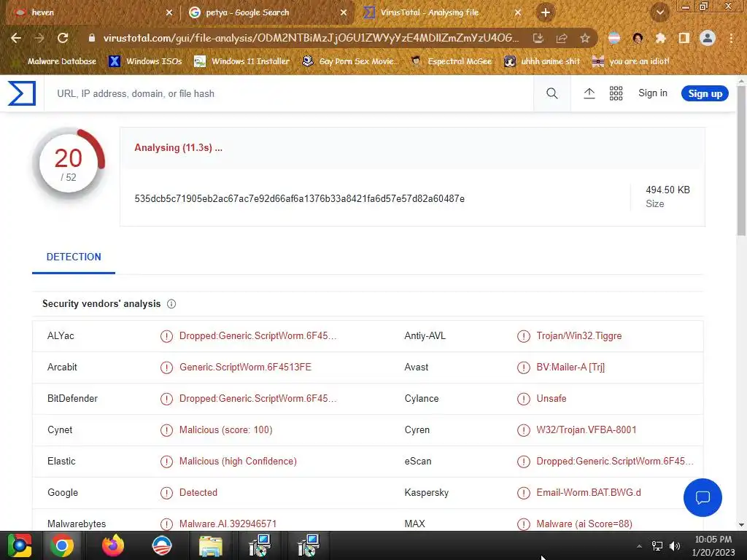Viewport: 747px width, 560px height.
Task: Click the Start button on taskbar
Action: click(x=20, y=545)
